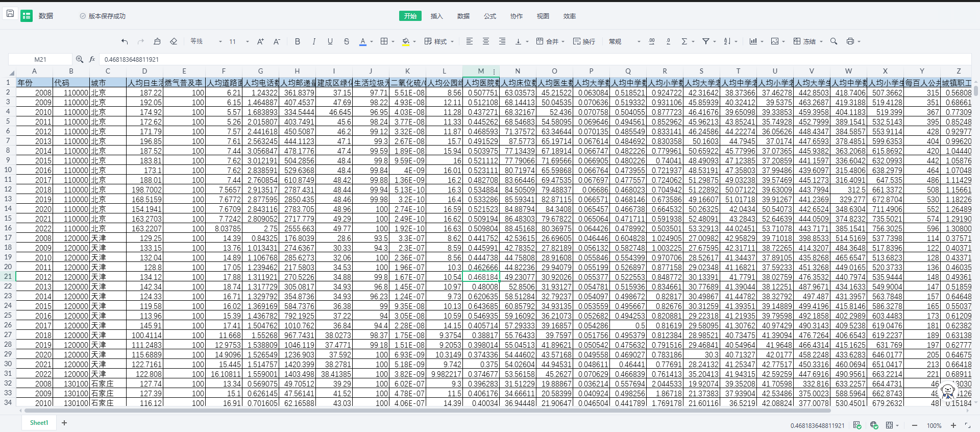
Task: Click the 换行 wrap text button
Action: tap(584, 41)
